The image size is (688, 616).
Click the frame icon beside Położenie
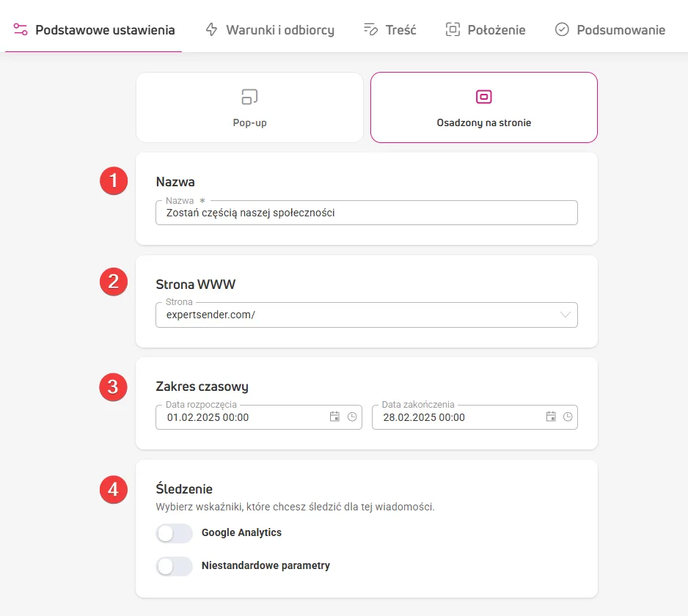pos(453,29)
